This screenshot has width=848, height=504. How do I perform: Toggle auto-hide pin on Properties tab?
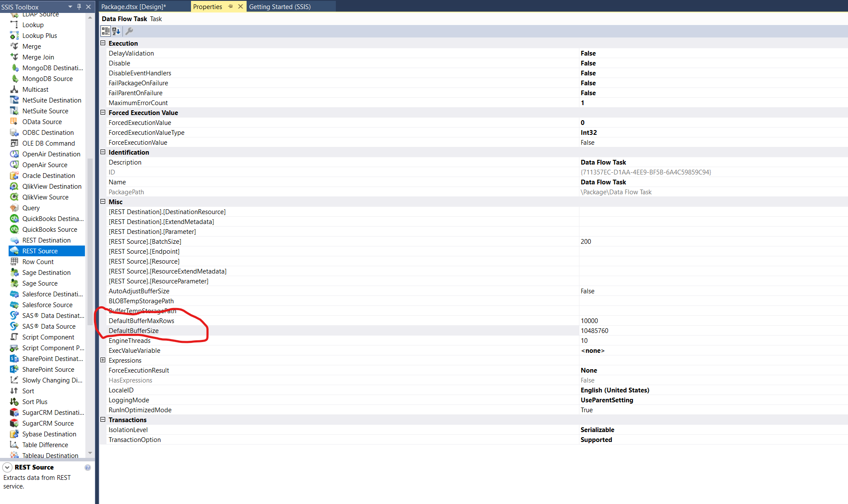(231, 6)
